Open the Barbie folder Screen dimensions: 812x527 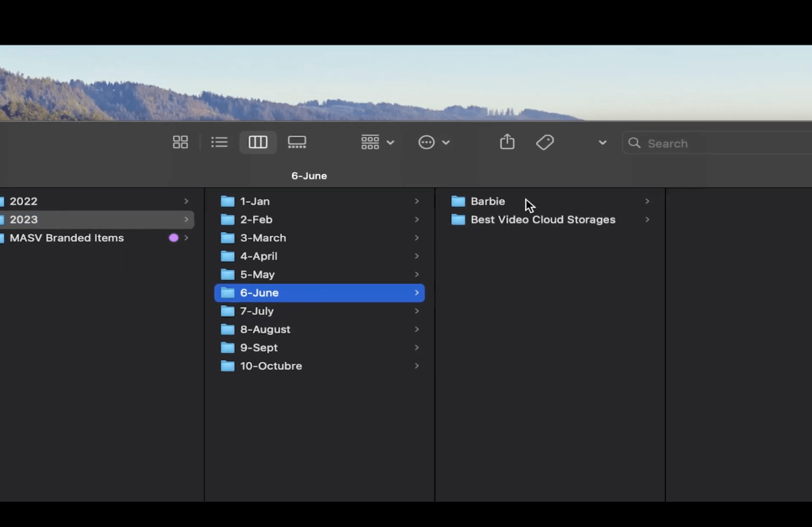tap(550, 202)
